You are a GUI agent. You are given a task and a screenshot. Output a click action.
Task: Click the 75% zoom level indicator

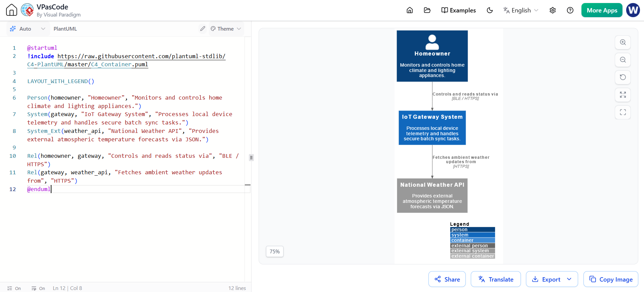pyautogui.click(x=275, y=251)
